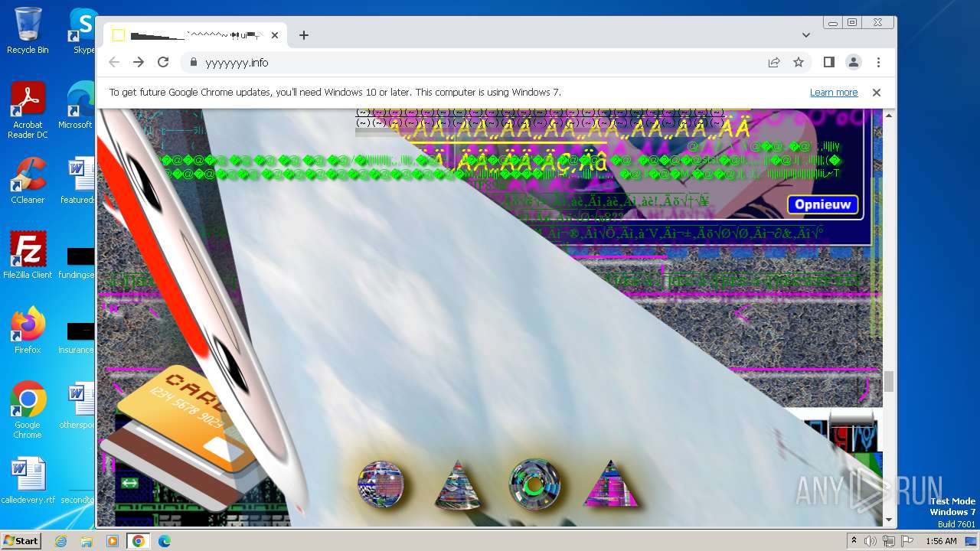Bookmark this page with the star
This screenshot has width=980, height=551.
tap(799, 62)
